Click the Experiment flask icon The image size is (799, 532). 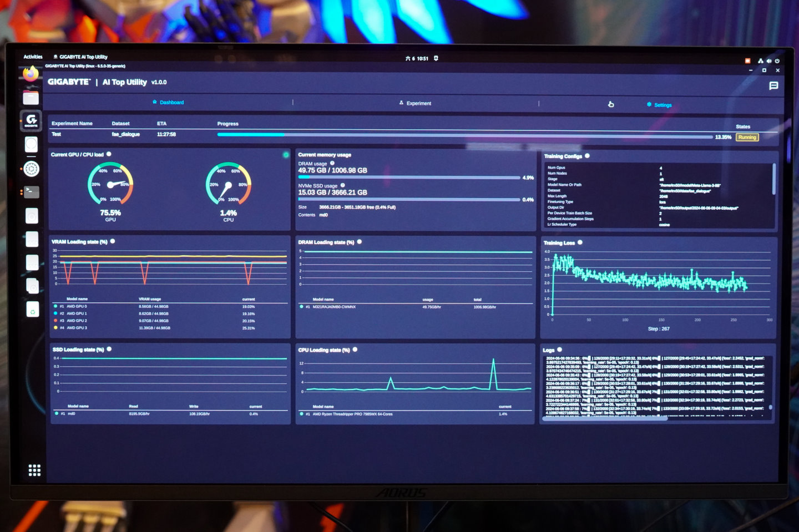pyautogui.click(x=401, y=103)
